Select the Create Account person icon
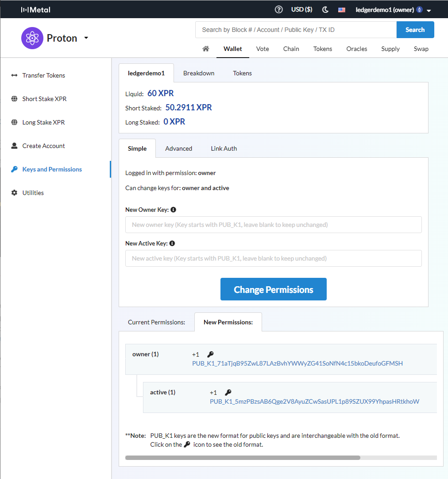The height and width of the screenshot is (479, 448). [x=14, y=145]
